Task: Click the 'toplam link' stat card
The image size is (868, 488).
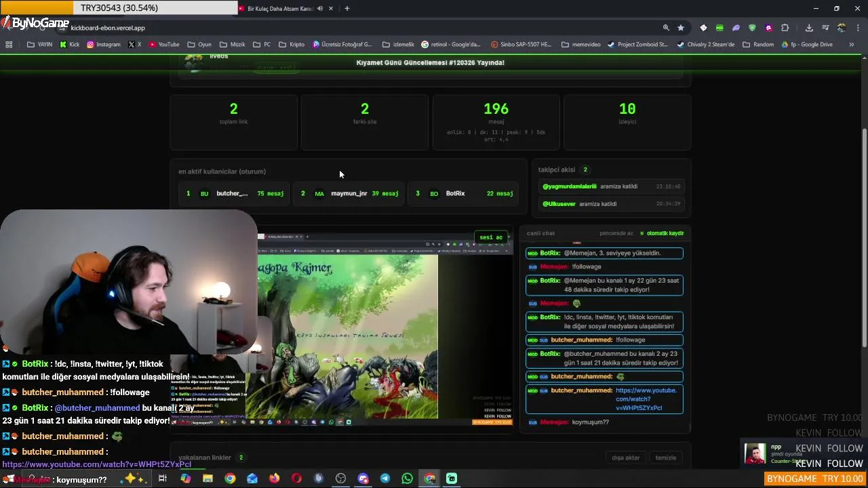Action: click(233, 122)
